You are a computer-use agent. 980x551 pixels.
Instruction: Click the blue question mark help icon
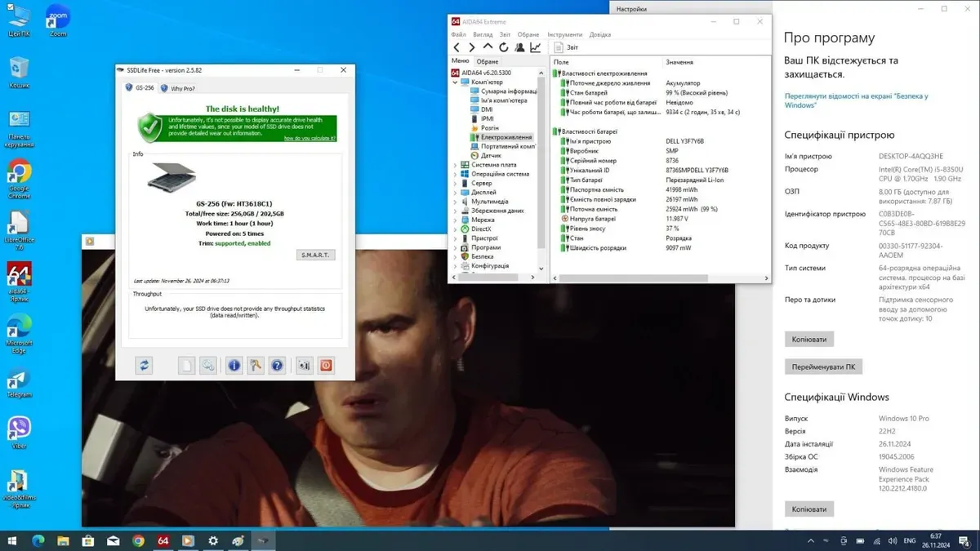tap(277, 366)
